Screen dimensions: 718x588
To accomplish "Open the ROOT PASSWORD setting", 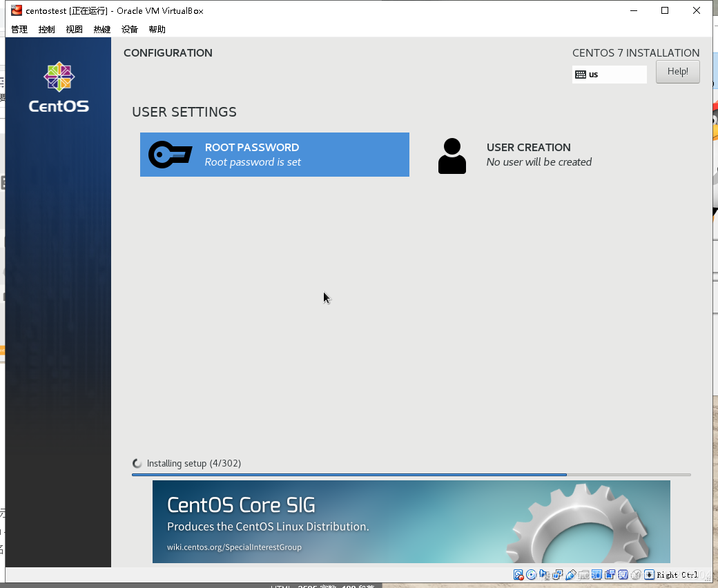I will pos(275,155).
